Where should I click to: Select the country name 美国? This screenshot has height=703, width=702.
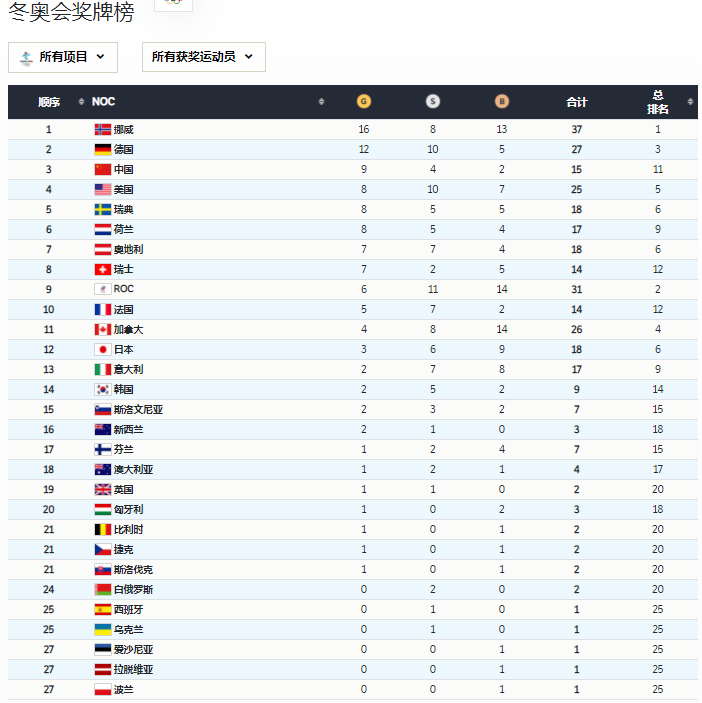[x=123, y=189]
